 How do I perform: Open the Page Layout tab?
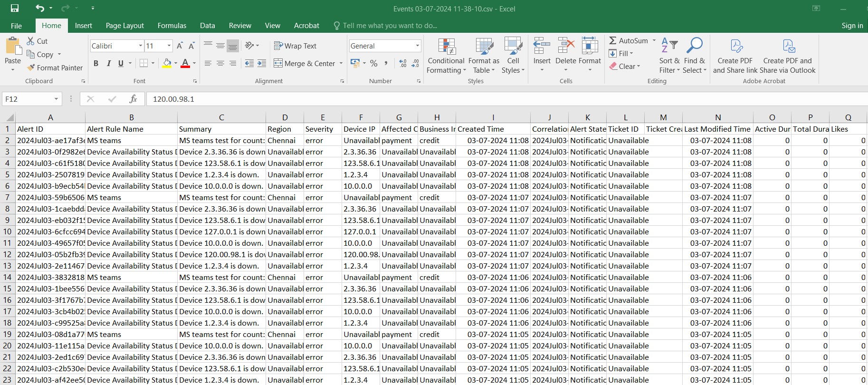tap(124, 26)
